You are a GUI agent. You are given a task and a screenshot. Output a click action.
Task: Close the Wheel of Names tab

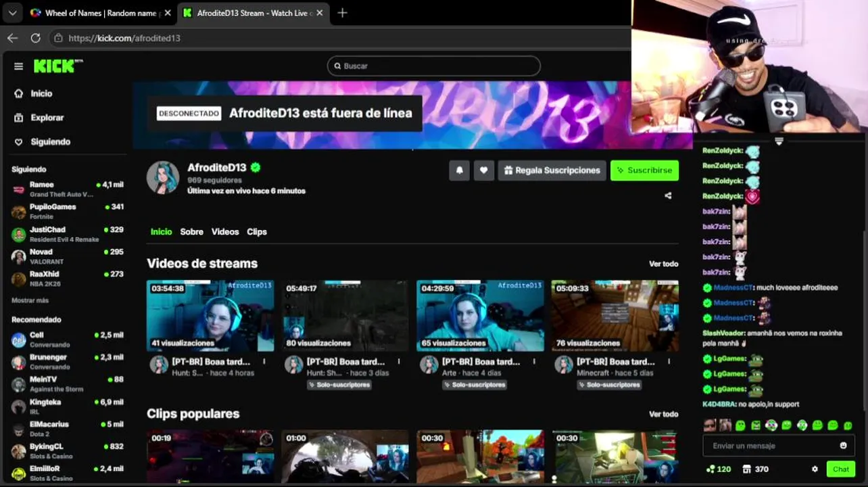tap(168, 13)
